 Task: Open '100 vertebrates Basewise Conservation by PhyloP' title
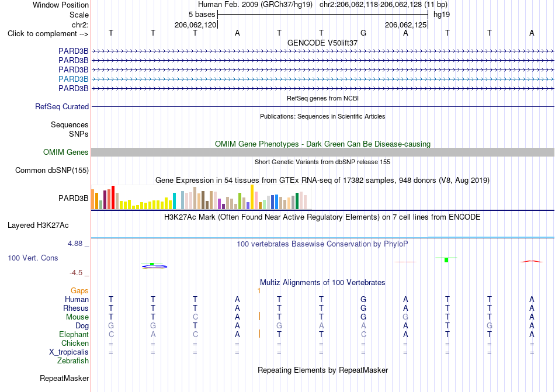pyautogui.click(x=322, y=244)
